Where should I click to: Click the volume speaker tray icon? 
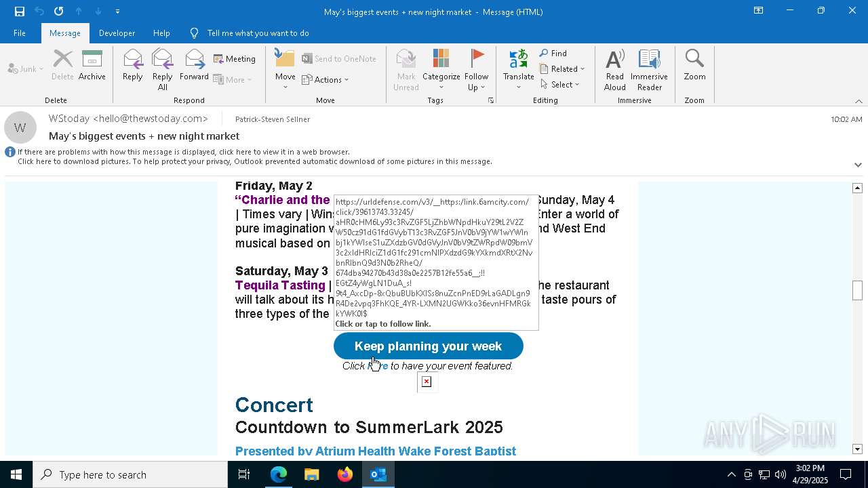click(780, 474)
